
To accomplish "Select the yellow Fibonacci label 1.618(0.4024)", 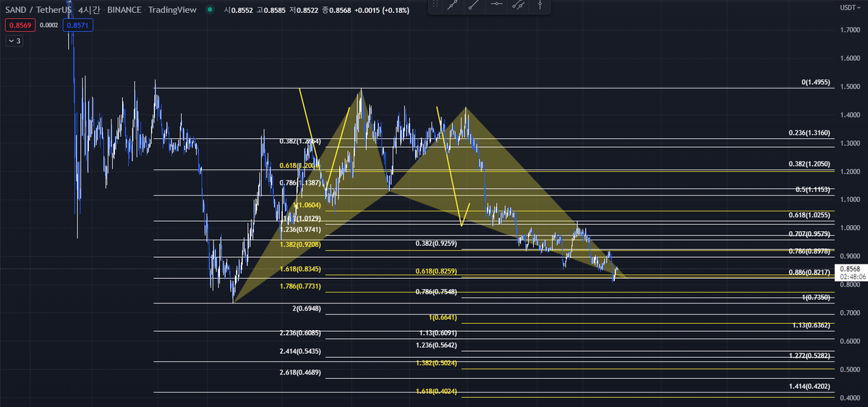I will click(x=436, y=391).
